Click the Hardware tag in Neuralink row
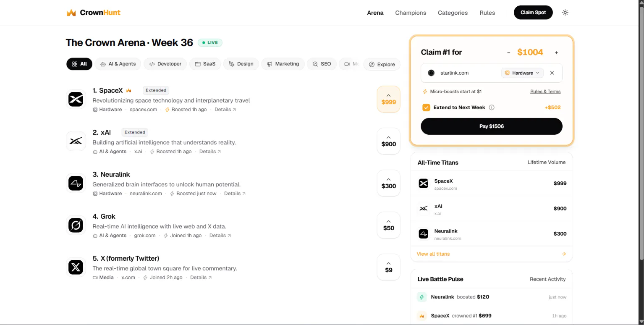Screen dimensions: 644x325 click(107, 194)
